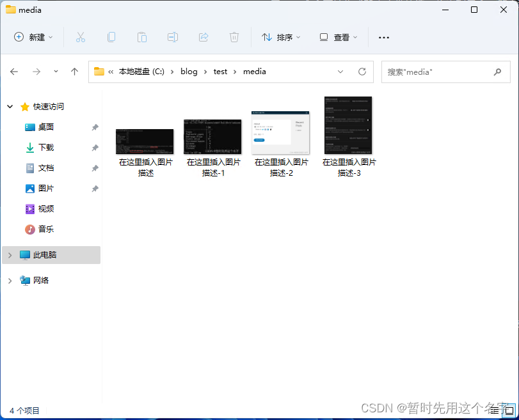Screen dimensions: 519x420
Task: Select the 图片 sidebar item
Action: [x=44, y=188]
